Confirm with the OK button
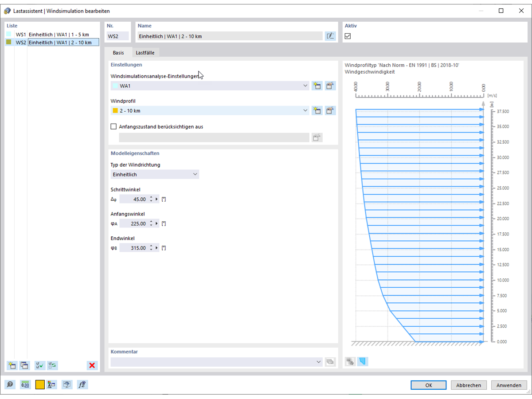Viewport: 532px width, 399px height. 429,385
